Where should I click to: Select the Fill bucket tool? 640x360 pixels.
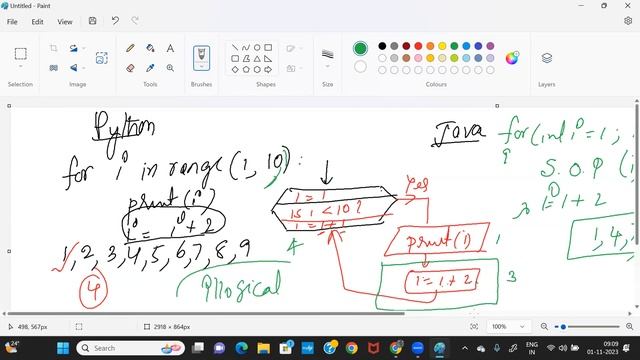[x=150, y=49]
